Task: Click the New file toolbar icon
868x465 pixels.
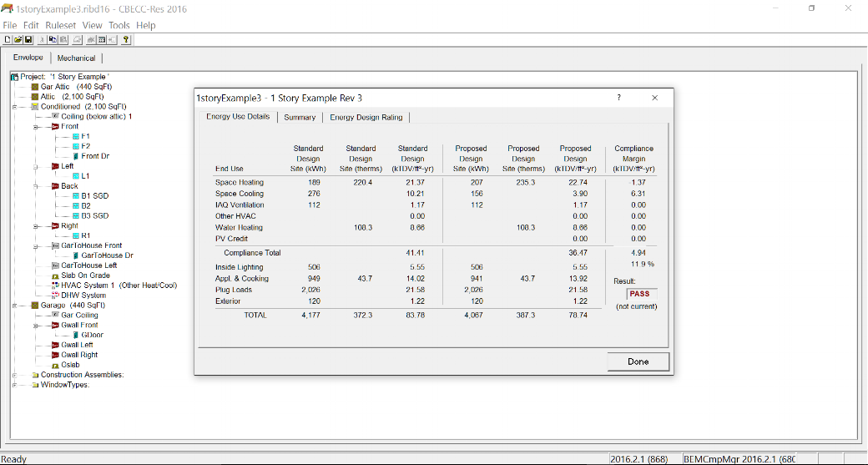Action: pos(8,39)
